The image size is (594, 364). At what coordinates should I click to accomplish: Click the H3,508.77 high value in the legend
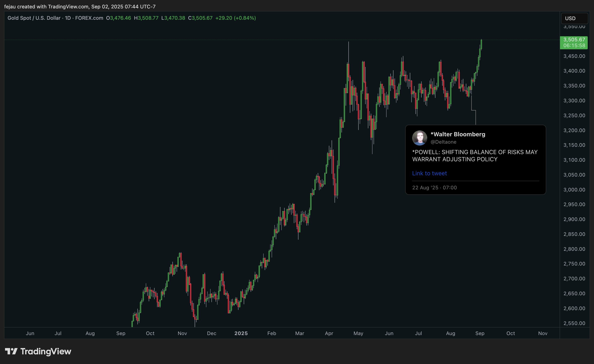tap(146, 18)
